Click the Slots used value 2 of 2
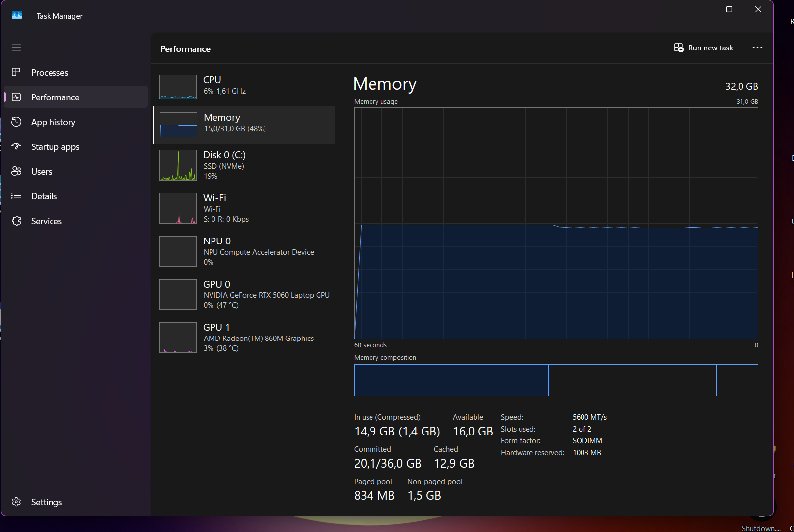 582,429
